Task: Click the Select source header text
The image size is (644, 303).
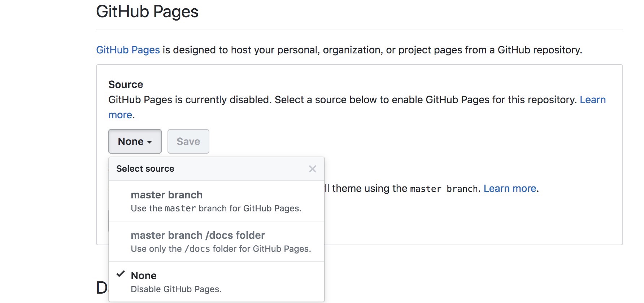Action: [145, 169]
